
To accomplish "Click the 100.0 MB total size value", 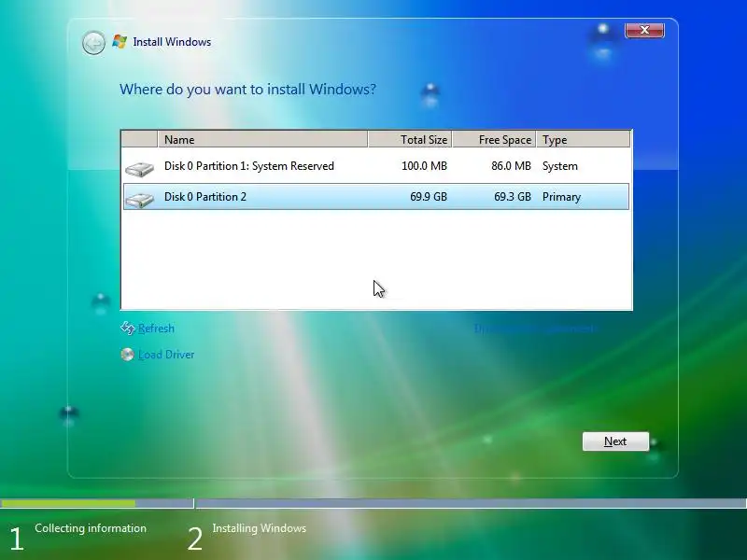I will [x=424, y=166].
